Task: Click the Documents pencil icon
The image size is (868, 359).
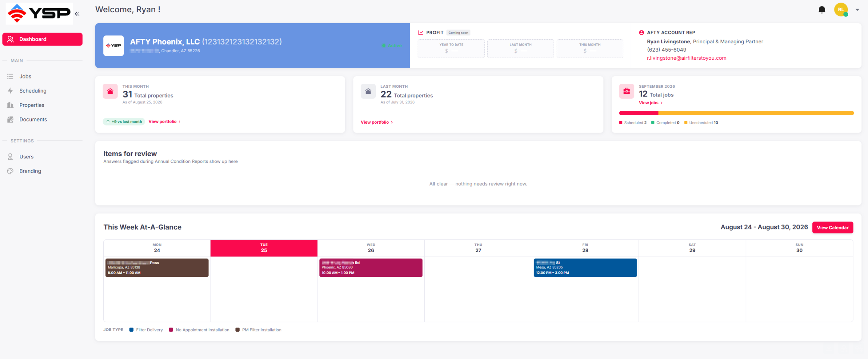Action: click(x=10, y=120)
